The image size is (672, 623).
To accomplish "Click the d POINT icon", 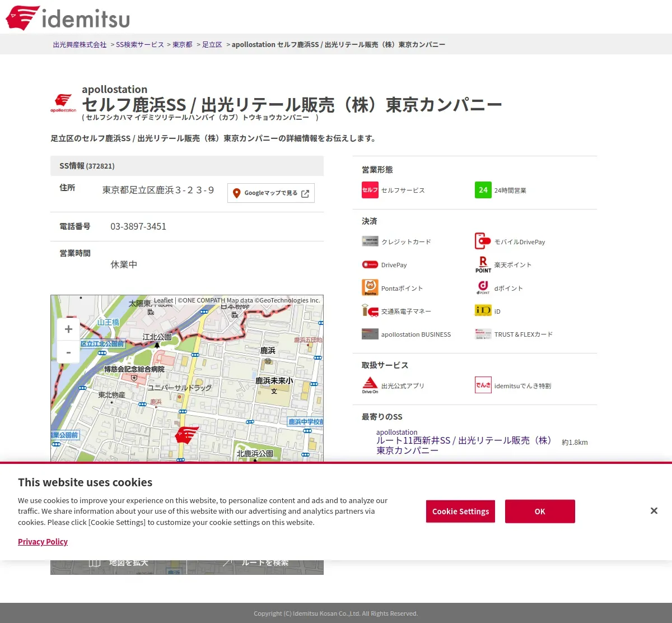I will pyautogui.click(x=483, y=287).
